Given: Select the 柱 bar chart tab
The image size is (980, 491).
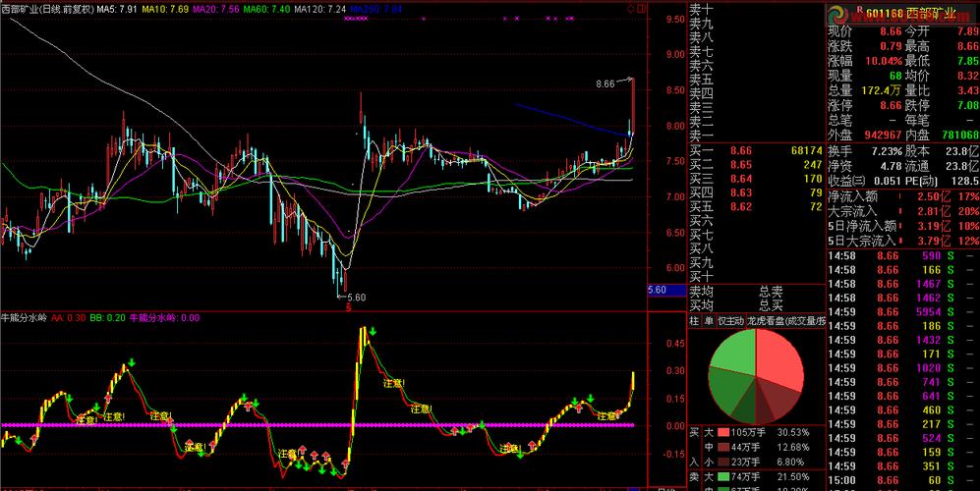Looking at the screenshot, I should click(694, 320).
